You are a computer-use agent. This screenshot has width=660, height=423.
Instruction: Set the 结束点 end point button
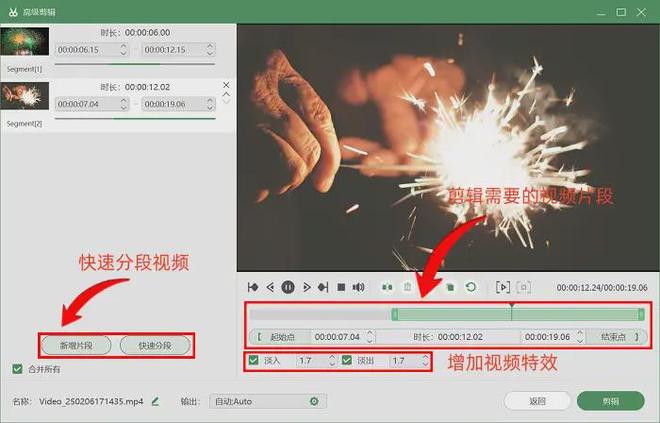point(617,337)
